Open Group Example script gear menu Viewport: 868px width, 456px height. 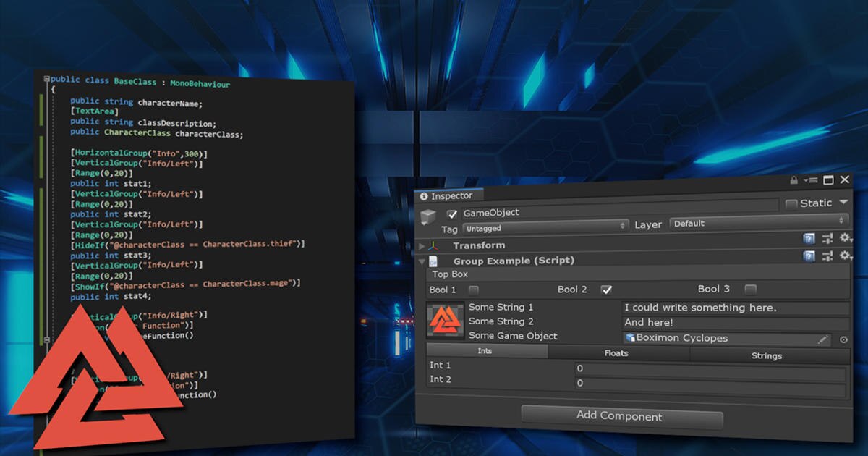pyautogui.click(x=845, y=256)
